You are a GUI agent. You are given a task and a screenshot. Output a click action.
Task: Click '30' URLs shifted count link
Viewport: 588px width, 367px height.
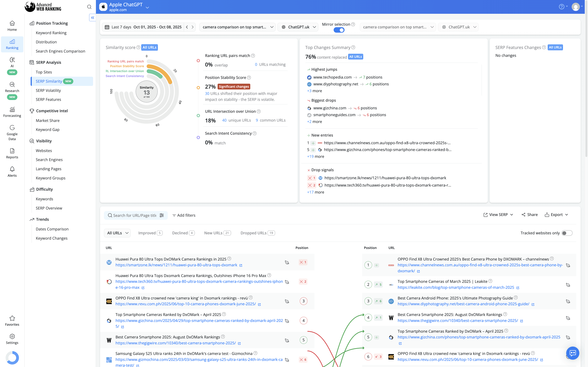(x=207, y=93)
